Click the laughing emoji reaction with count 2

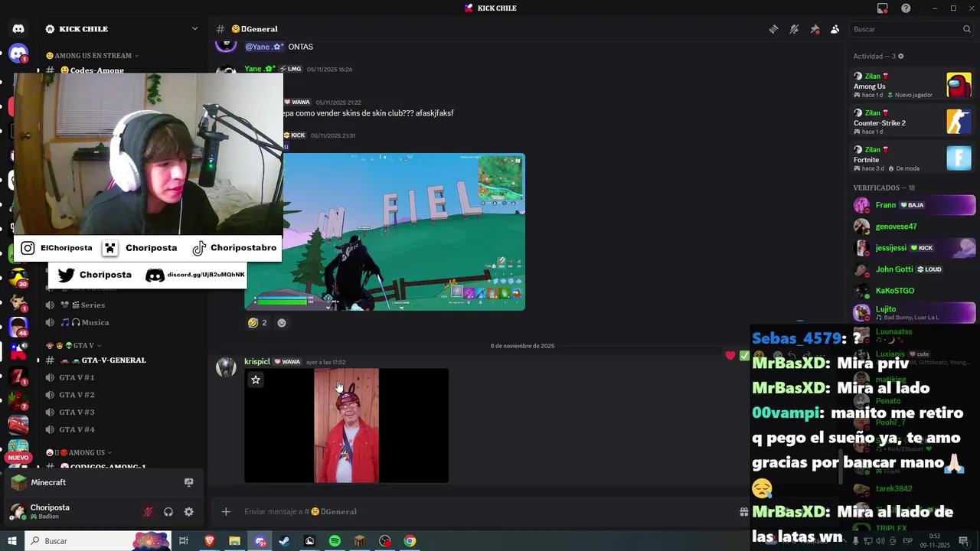click(x=257, y=323)
